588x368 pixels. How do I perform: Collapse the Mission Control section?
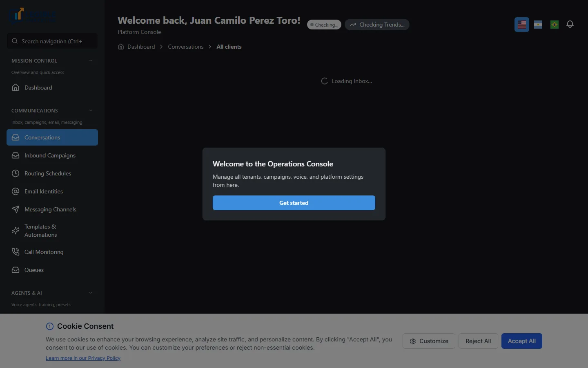pyautogui.click(x=91, y=61)
